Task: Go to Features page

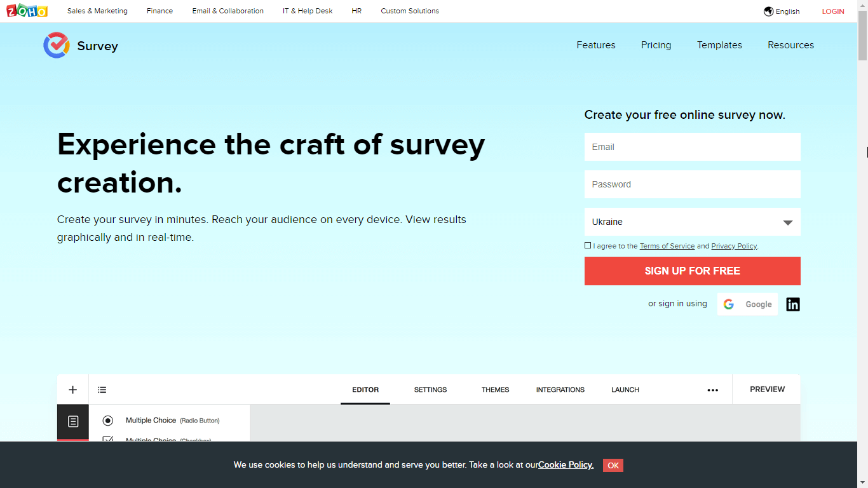Action: click(x=596, y=45)
